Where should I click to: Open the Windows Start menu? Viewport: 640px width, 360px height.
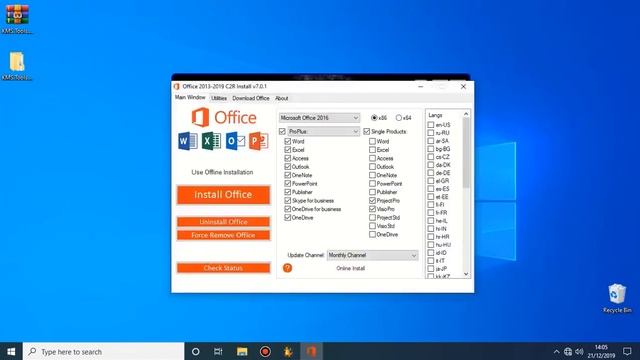(x=11, y=351)
